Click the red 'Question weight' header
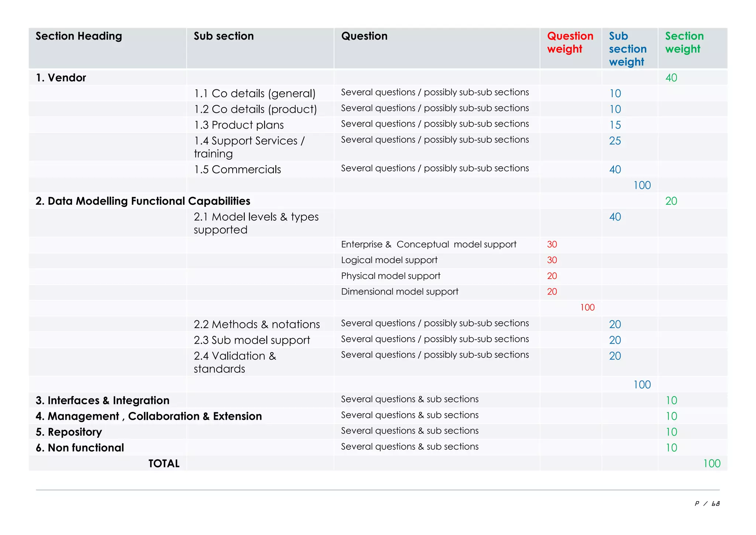This screenshot has width=756, height=535. 570,42
